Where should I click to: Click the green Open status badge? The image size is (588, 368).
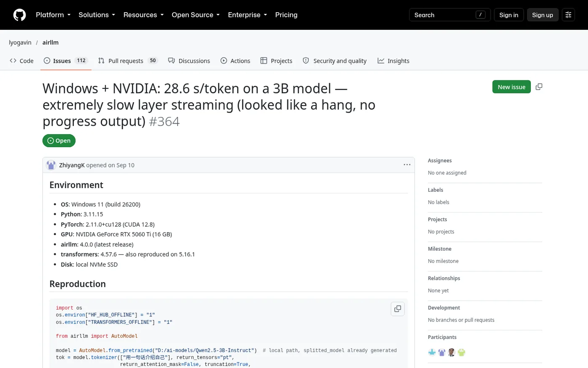point(59,140)
